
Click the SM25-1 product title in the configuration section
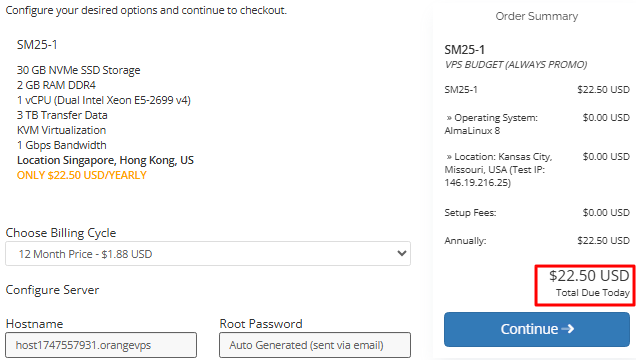(37, 45)
